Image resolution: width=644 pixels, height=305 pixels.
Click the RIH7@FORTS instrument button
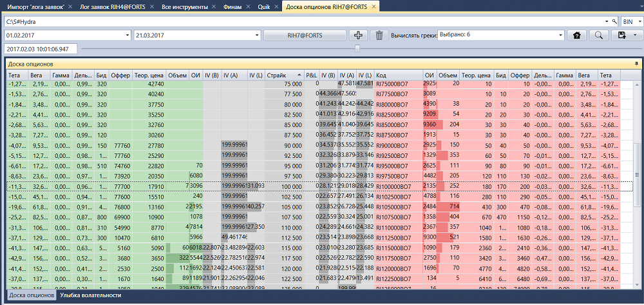tap(305, 35)
